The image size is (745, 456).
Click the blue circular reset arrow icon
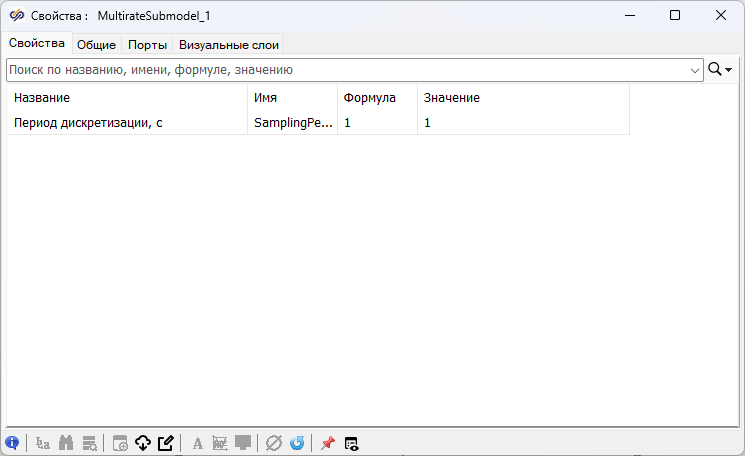coord(296,443)
